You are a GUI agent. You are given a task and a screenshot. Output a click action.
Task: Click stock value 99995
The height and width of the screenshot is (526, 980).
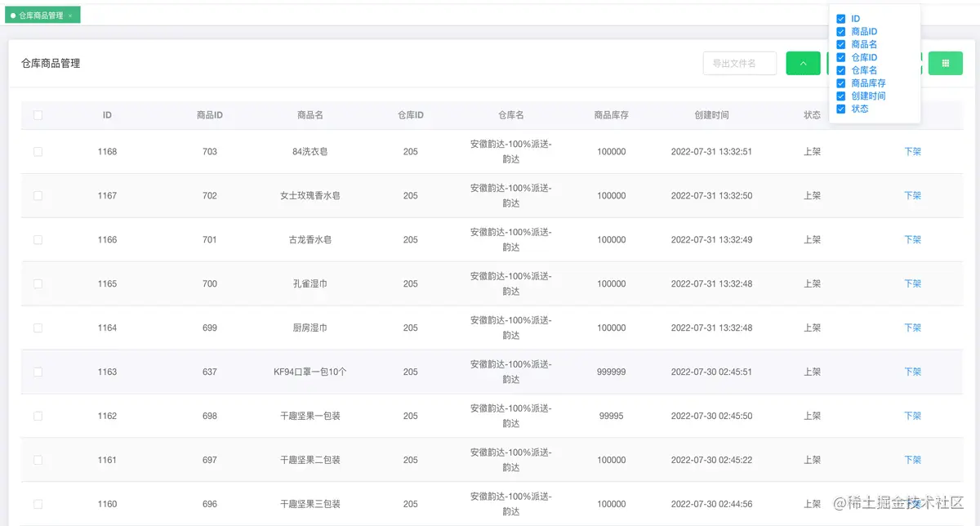[x=612, y=417]
